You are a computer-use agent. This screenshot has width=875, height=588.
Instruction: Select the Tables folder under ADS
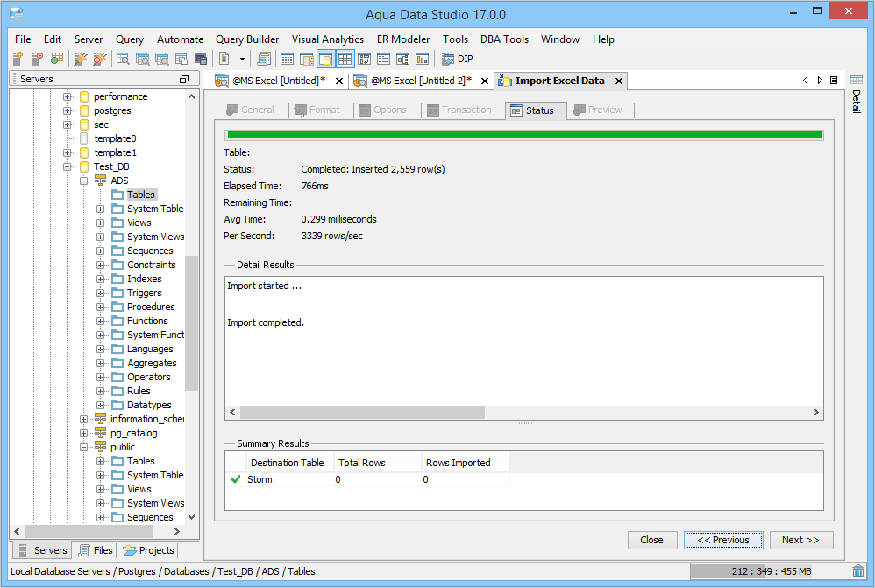point(140,195)
